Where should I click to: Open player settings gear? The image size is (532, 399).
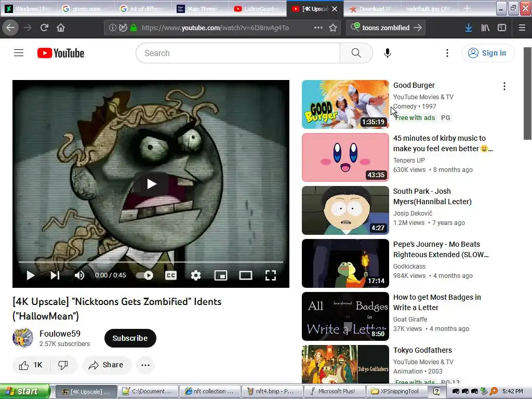click(x=195, y=275)
